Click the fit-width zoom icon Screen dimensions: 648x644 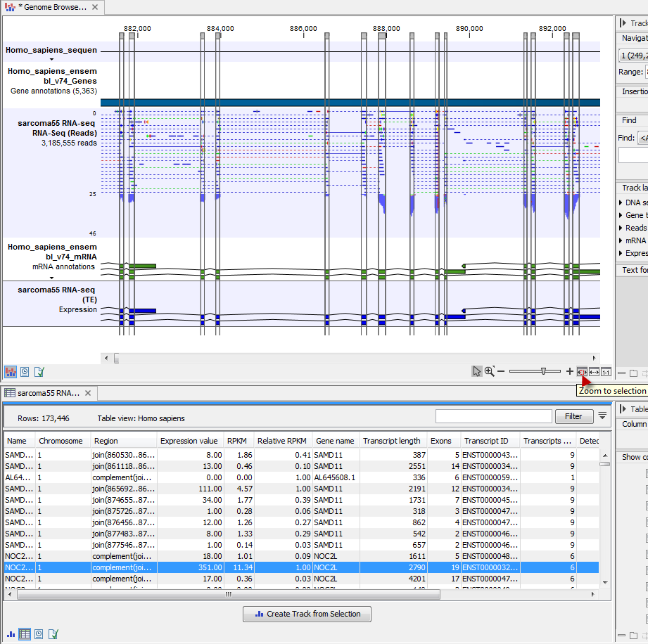(x=594, y=372)
